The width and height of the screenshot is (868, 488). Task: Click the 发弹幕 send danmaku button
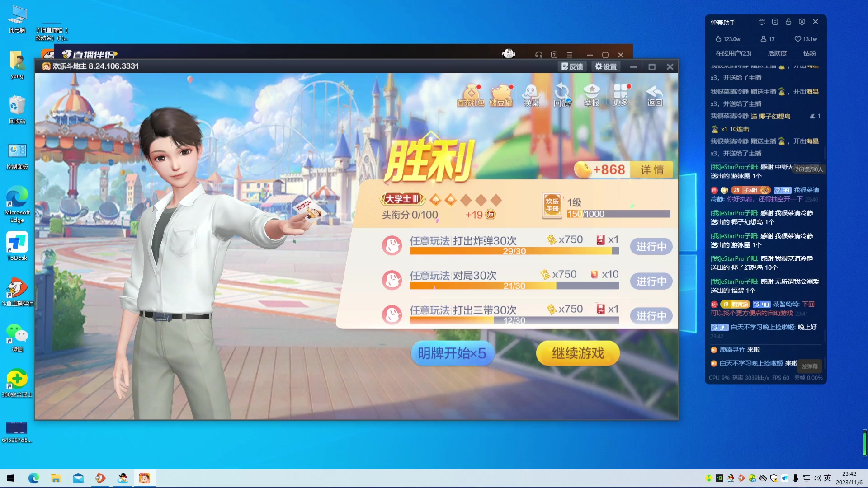[810, 366]
